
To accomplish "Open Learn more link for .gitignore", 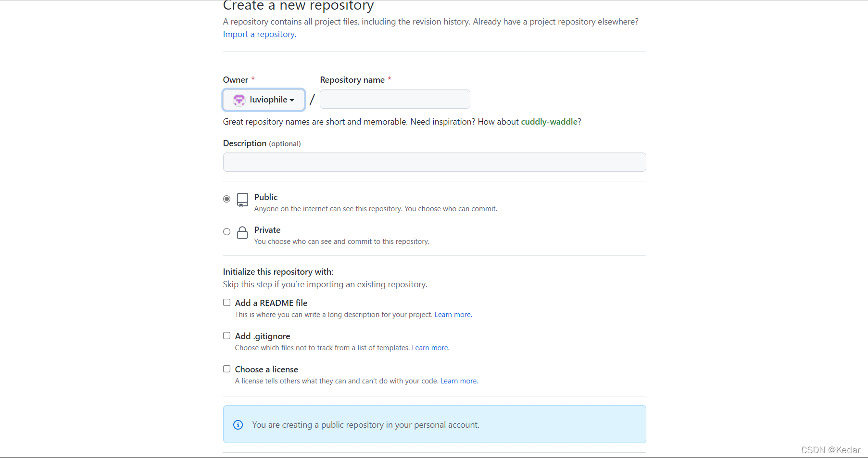I will click(430, 348).
